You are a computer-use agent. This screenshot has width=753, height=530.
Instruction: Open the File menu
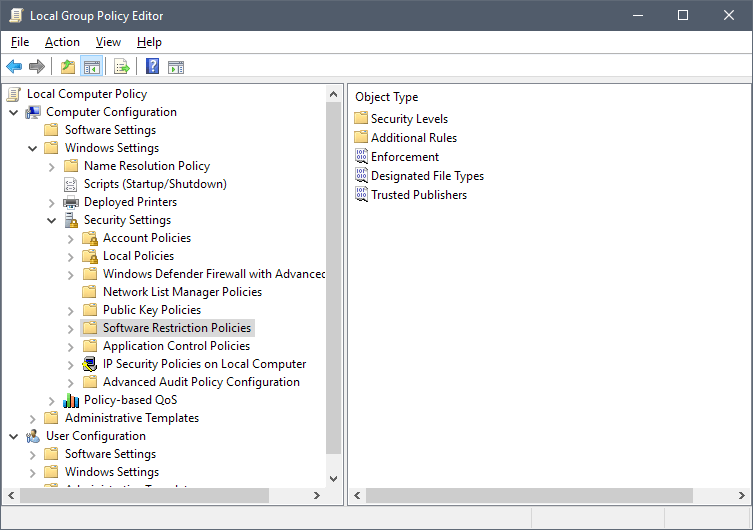click(20, 42)
